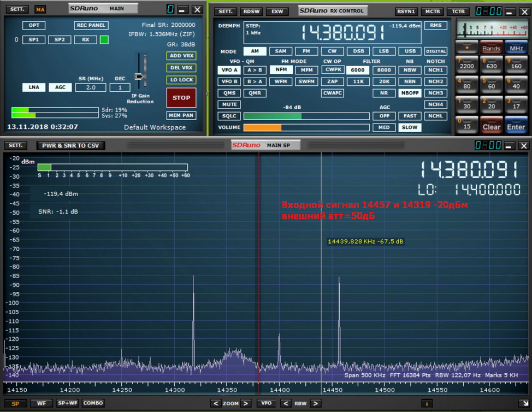Enable notch filter NCH1

pos(436,70)
